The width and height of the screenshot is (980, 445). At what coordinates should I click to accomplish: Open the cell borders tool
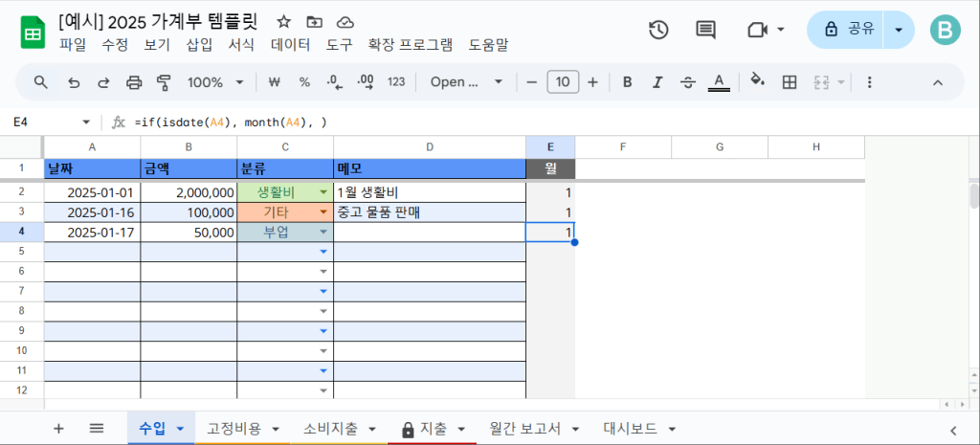[790, 82]
